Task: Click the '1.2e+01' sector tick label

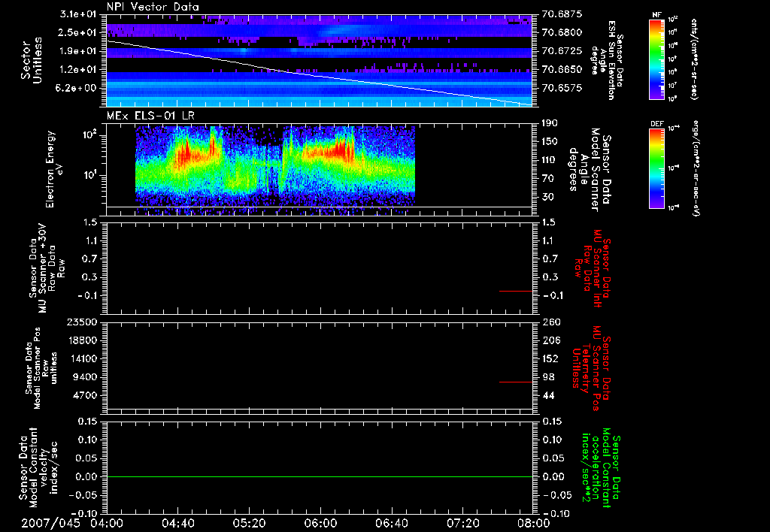Action: click(77, 70)
